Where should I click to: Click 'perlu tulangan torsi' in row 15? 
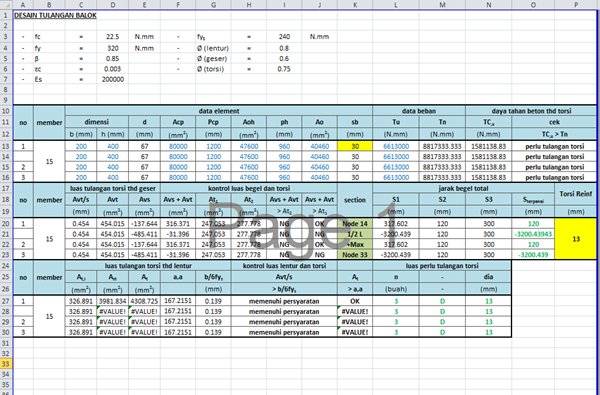coord(554,167)
